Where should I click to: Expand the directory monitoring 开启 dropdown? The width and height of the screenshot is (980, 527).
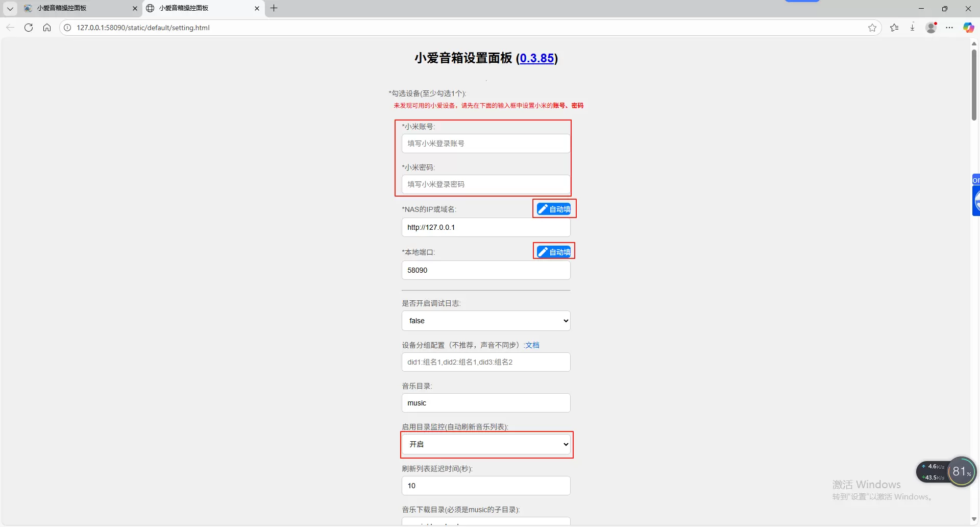pyautogui.click(x=486, y=444)
